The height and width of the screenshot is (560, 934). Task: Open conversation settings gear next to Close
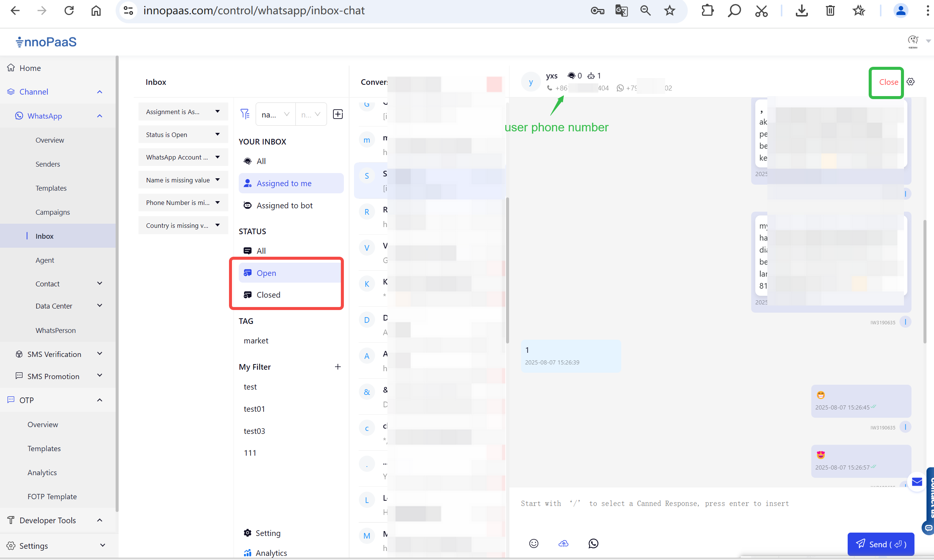pyautogui.click(x=911, y=82)
